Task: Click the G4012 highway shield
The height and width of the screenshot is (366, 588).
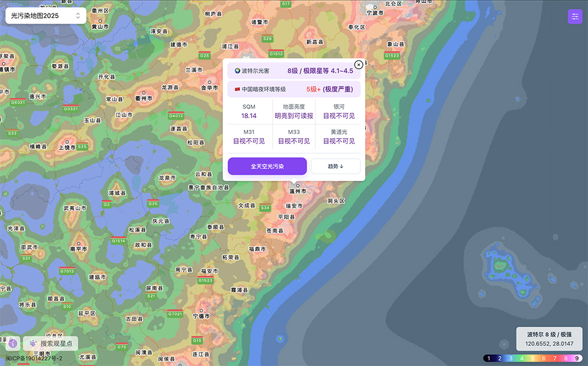Action: click(x=176, y=115)
